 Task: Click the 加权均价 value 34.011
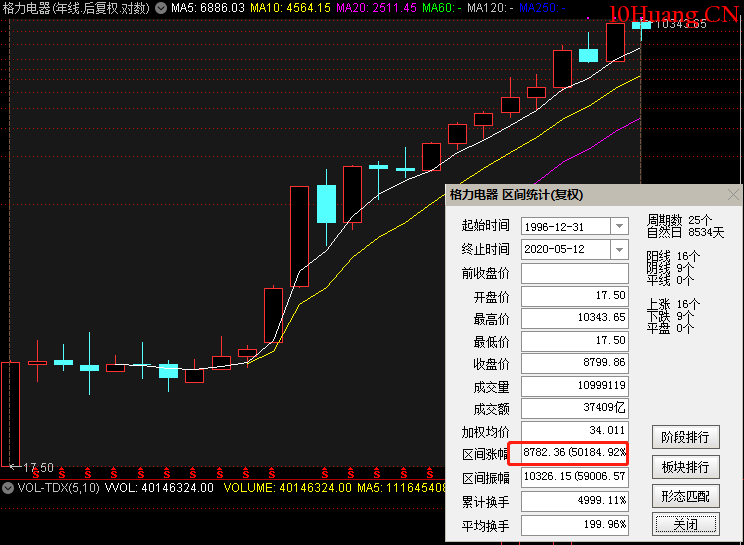575,431
